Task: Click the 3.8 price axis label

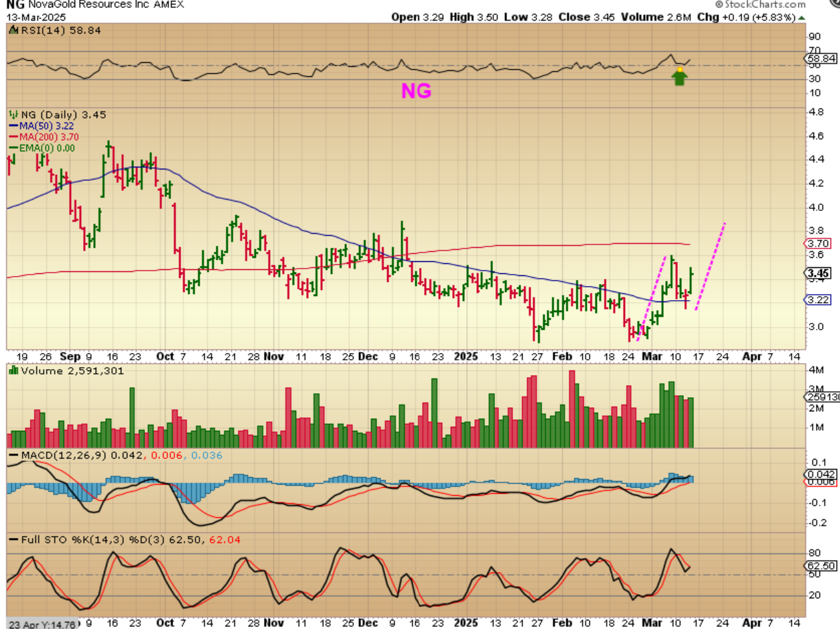Action: click(x=816, y=231)
